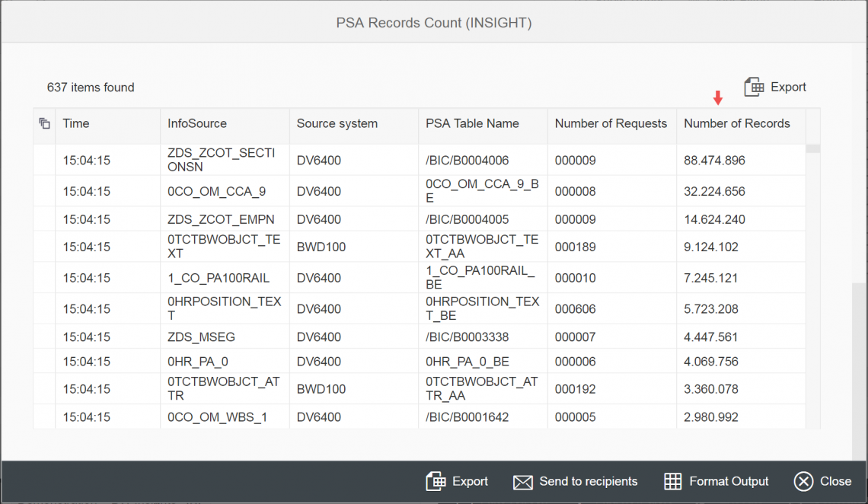
Task: Click the Export icon above the table
Action: pos(754,87)
